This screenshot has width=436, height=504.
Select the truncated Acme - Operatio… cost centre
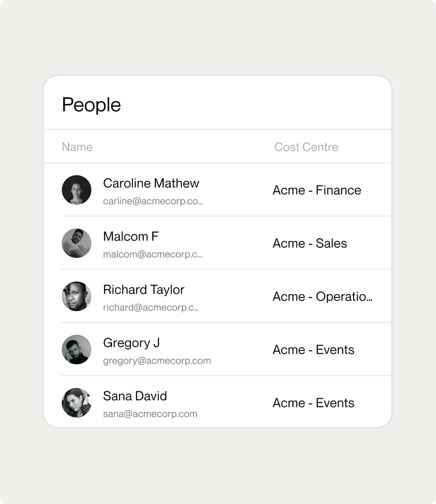322,297
